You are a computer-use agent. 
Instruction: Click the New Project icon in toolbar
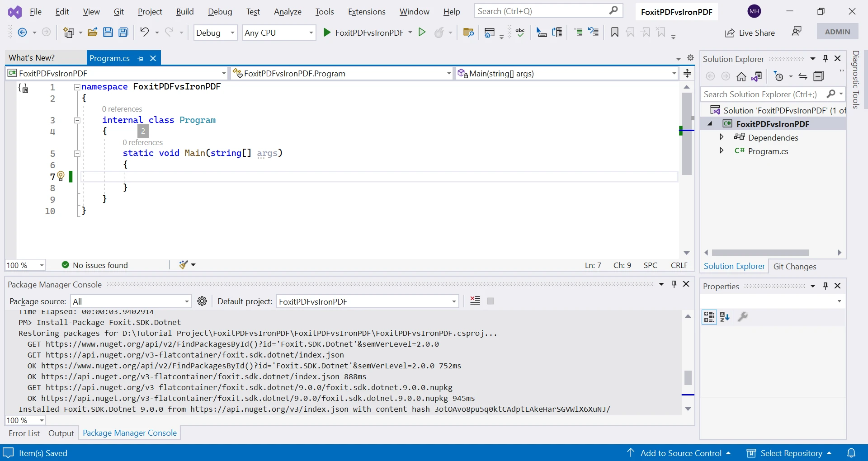coord(69,32)
